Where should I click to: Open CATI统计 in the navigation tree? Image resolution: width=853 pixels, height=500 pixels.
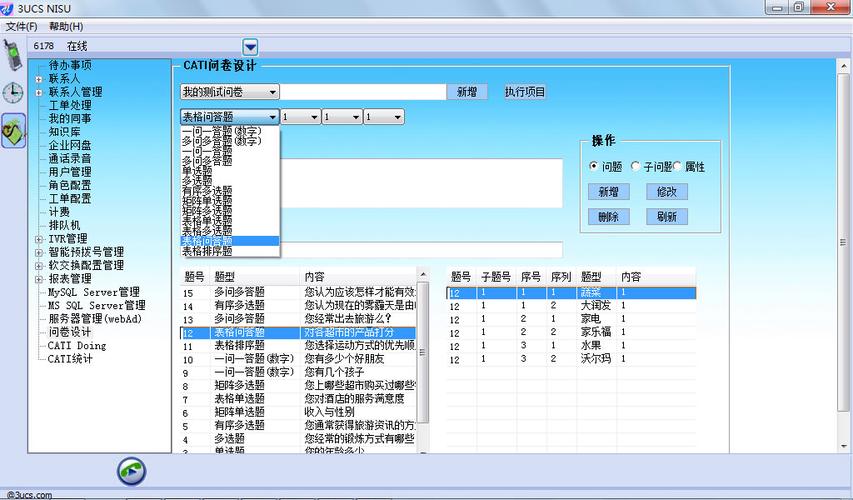pos(70,359)
